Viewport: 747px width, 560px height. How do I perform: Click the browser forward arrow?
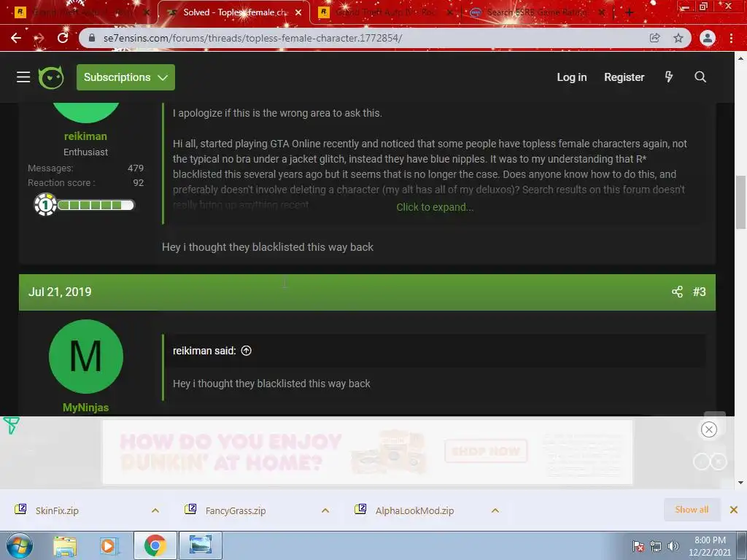point(39,38)
